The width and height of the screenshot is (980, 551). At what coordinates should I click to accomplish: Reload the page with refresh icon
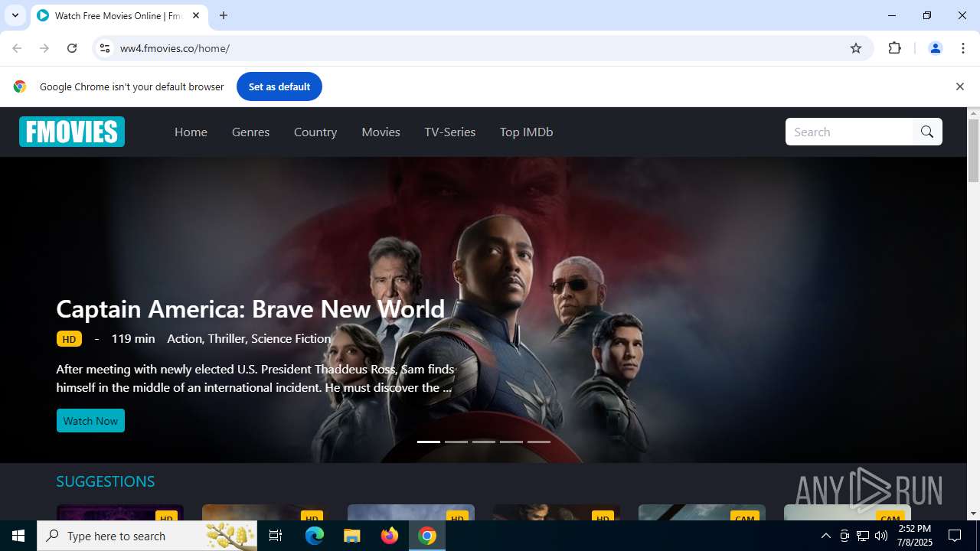pos(72,48)
